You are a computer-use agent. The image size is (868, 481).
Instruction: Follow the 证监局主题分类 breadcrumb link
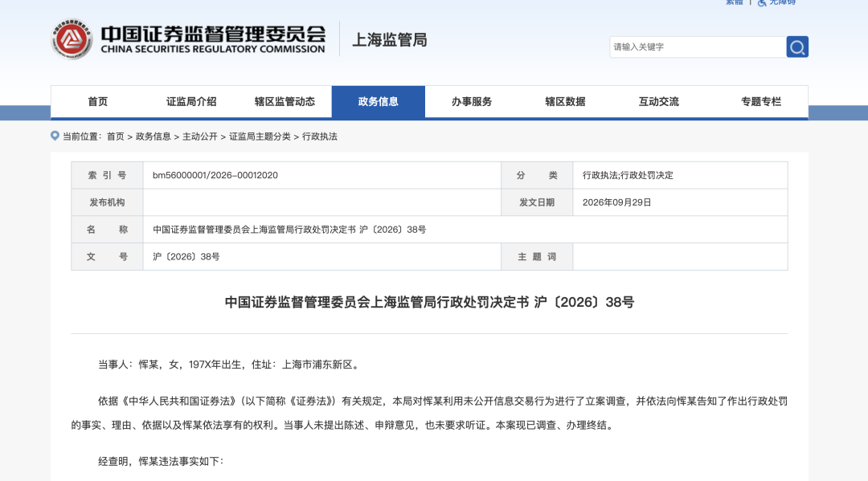260,137
